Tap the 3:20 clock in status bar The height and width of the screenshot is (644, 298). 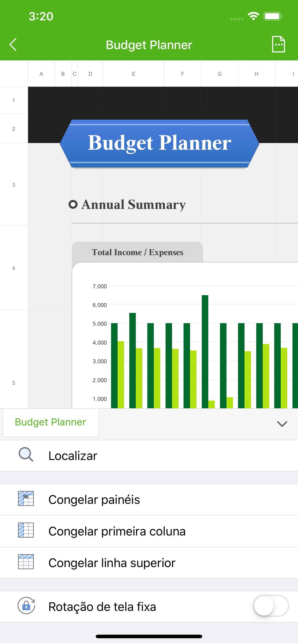tap(41, 16)
